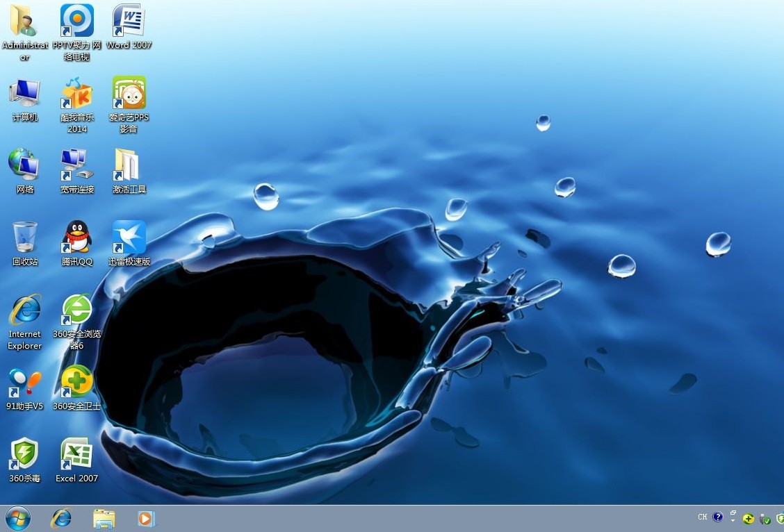Switch input language via the CH indicator
784x532 pixels.
tap(702, 517)
